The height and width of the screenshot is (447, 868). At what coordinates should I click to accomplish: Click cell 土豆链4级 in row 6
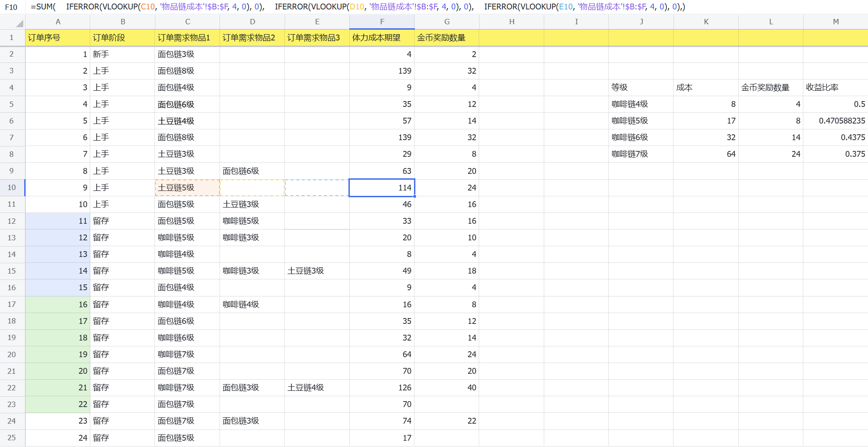click(x=187, y=121)
